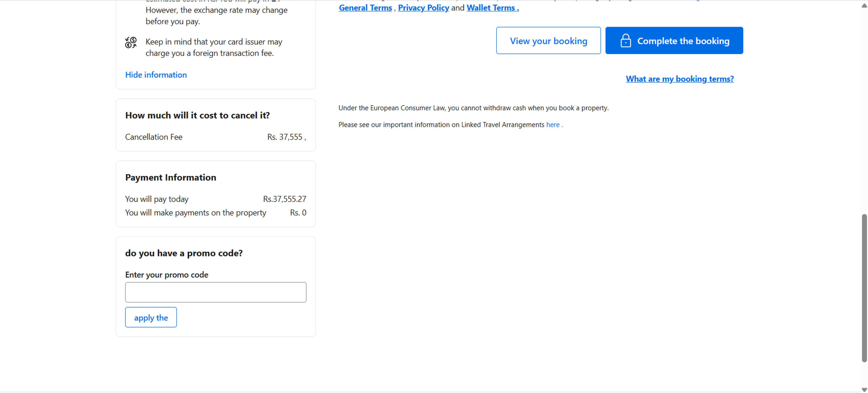Click the Payment Information heading
The width and height of the screenshot is (868, 393).
pos(171,178)
